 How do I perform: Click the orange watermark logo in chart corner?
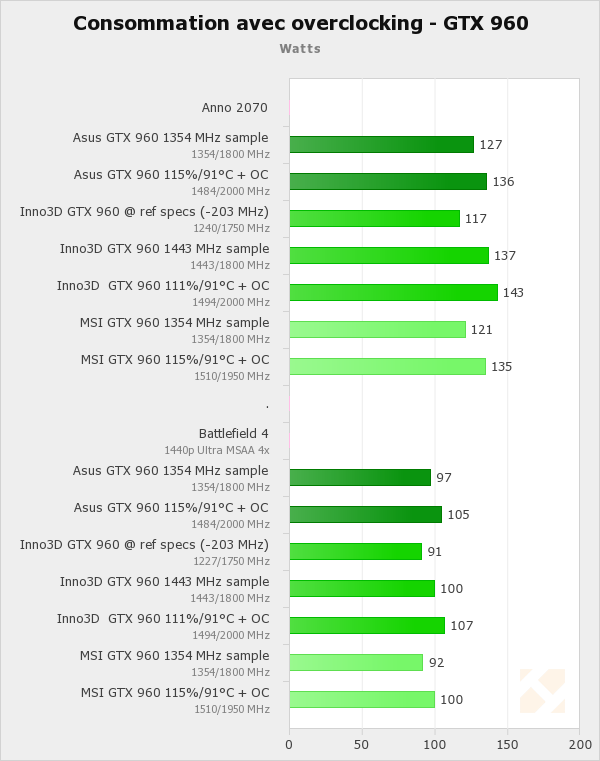542,691
